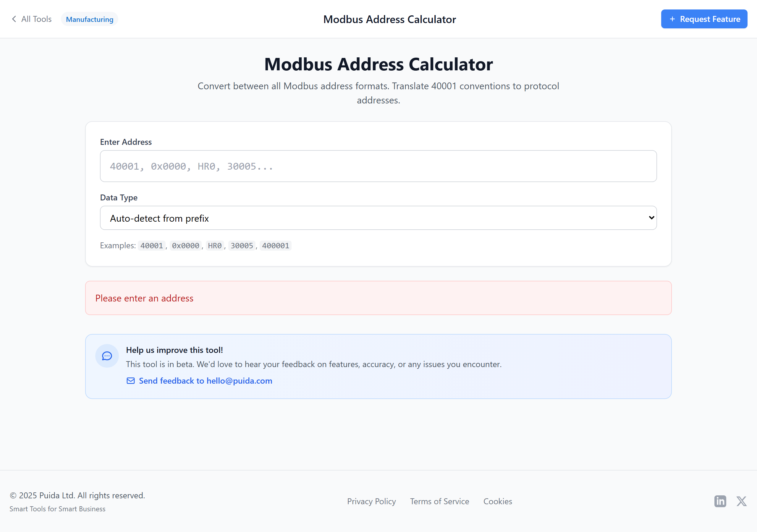Send feedback to hello@puida.com
The height and width of the screenshot is (532, 757).
tap(205, 381)
